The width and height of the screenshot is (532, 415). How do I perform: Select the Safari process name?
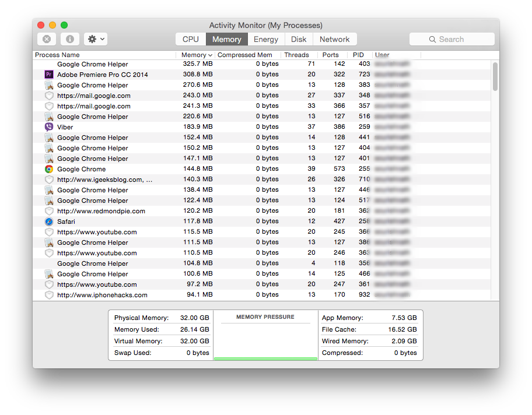tap(66, 221)
